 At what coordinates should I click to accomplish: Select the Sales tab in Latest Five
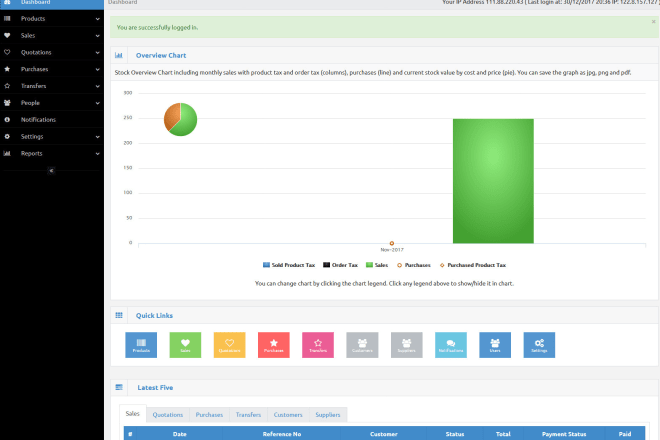pyautogui.click(x=133, y=414)
